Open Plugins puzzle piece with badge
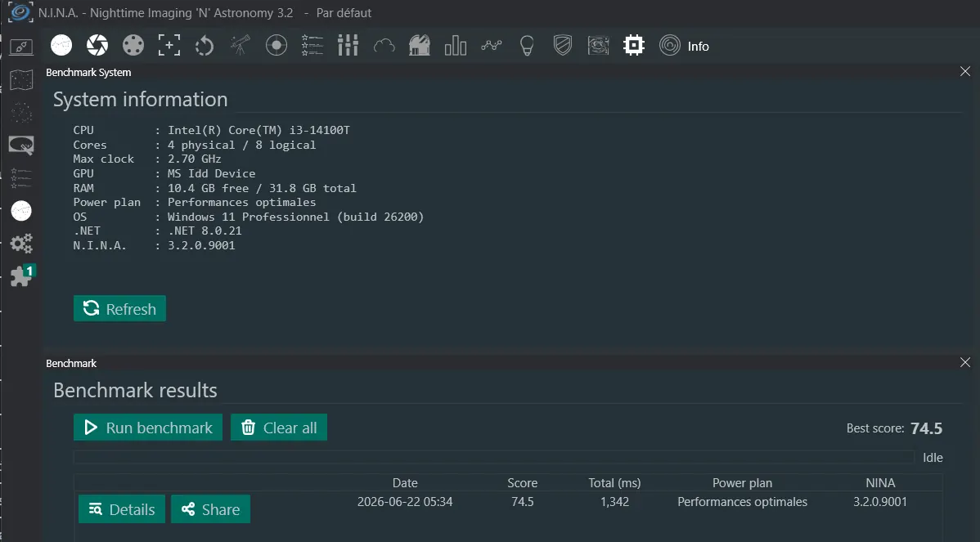This screenshot has width=980, height=542. (x=23, y=275)
